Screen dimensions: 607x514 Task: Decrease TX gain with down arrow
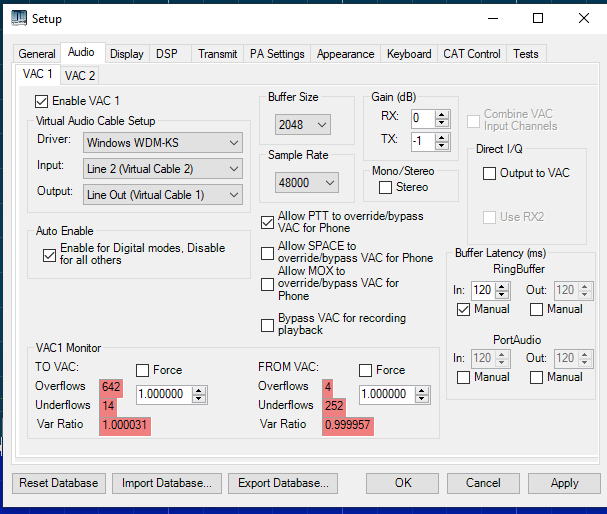[443, 146]
